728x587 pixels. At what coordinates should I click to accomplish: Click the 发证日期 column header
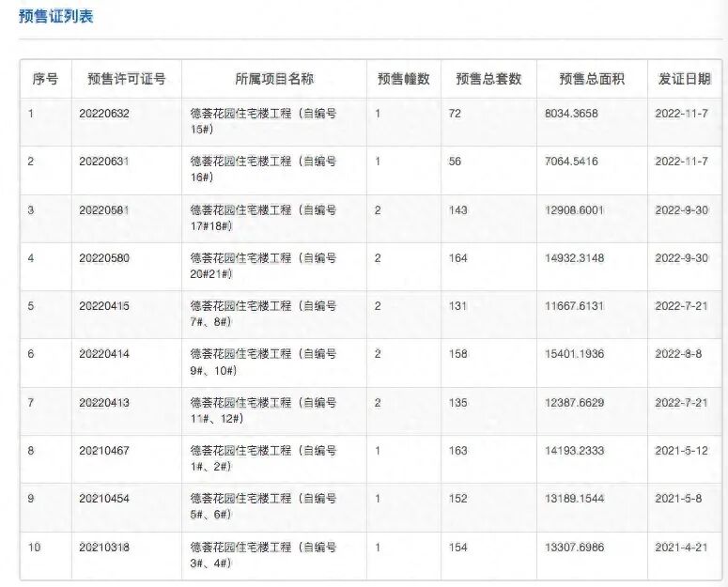685,79
